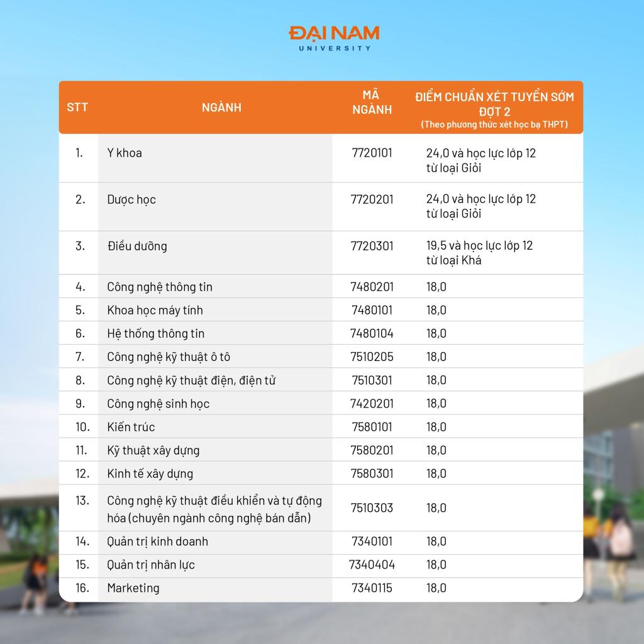Click major code 7580201
Viewport: 644px width, 644px height.
click(372, 450)
